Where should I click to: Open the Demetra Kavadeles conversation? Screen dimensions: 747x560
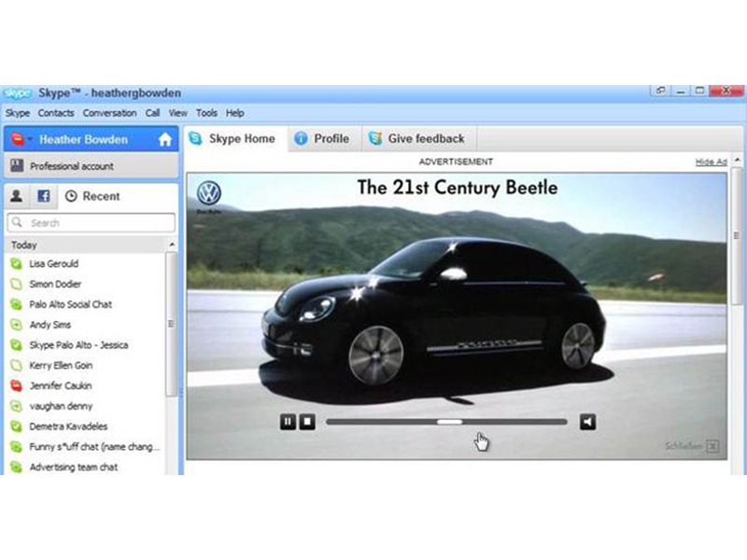[x=86, y=427]
